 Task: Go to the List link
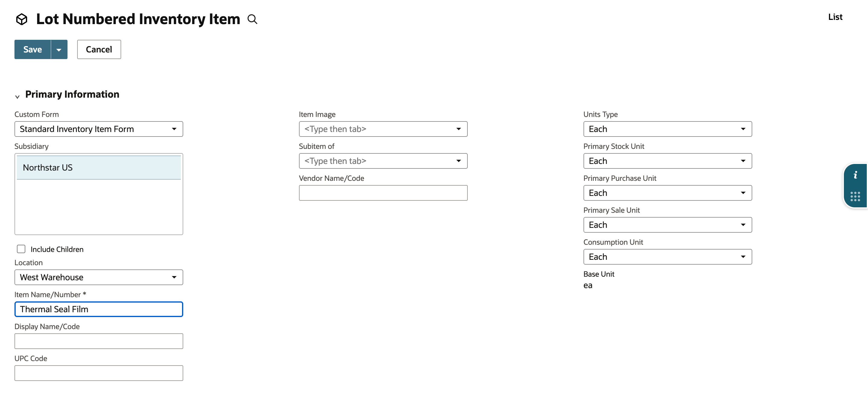pyautogui.click(x=835, y=17)
